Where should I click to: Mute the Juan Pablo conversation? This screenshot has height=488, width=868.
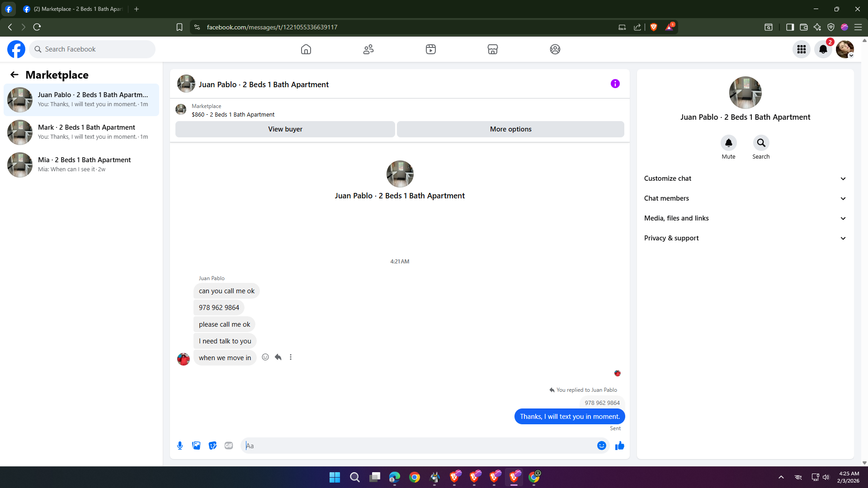click(728, 143)
